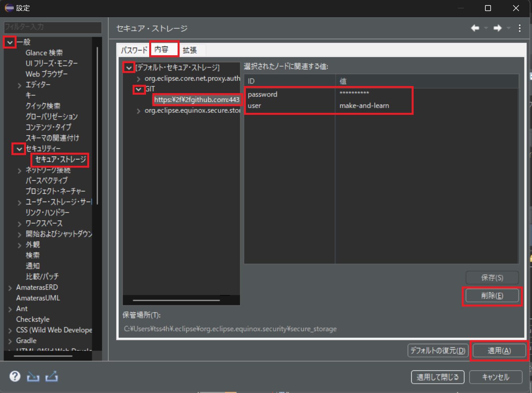This screenshot has height=393, width=532.
Task: Expand org.eclipse.equinox.secure.storage node
Action: (139, 111)
